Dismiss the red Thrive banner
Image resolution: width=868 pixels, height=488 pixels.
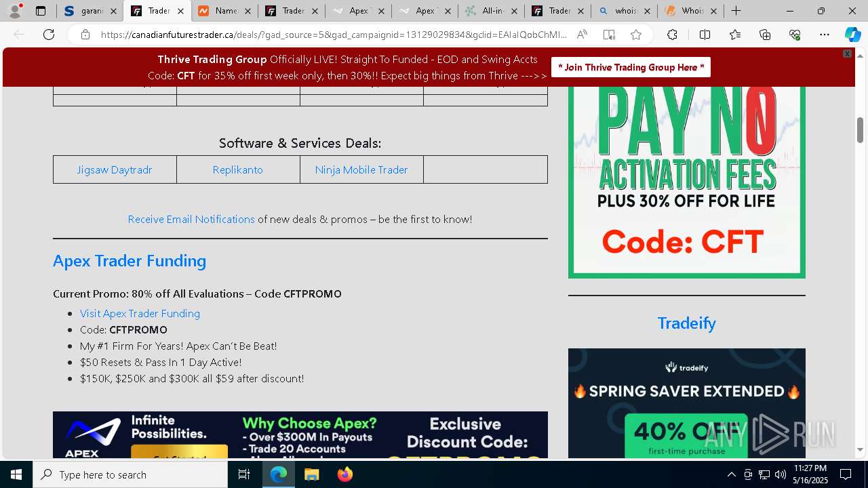coord(847,54)
